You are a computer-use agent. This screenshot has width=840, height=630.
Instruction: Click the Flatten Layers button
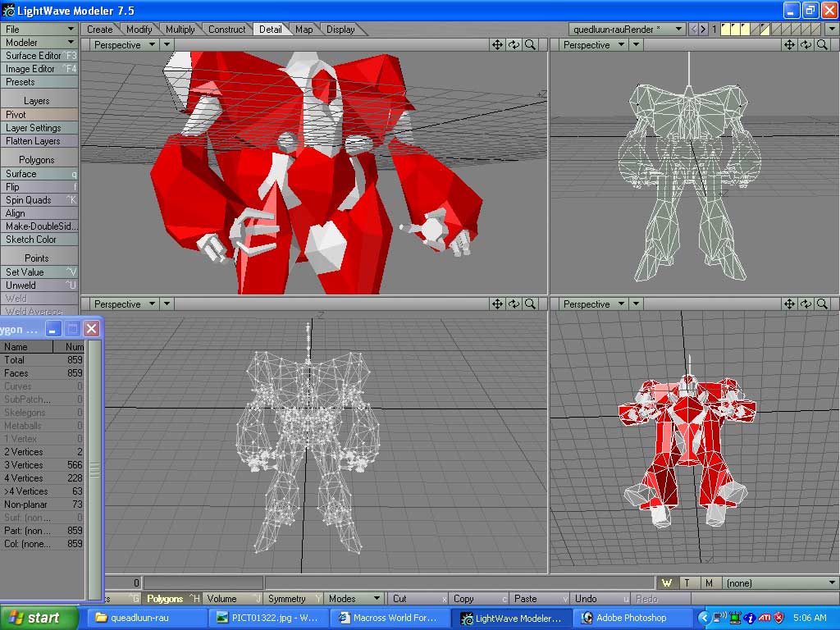pos(39,141)
